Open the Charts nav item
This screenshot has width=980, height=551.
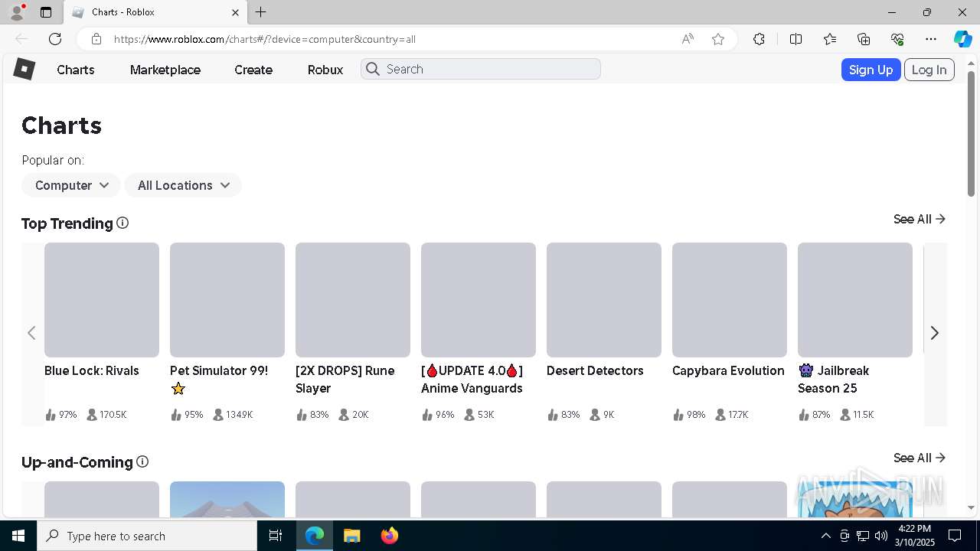point(76,70)
